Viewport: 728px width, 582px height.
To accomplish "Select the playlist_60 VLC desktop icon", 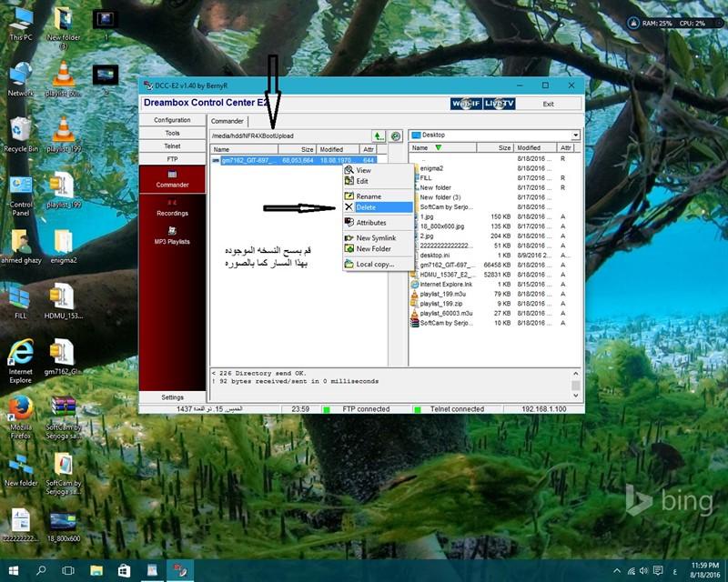I will [64, 80].
